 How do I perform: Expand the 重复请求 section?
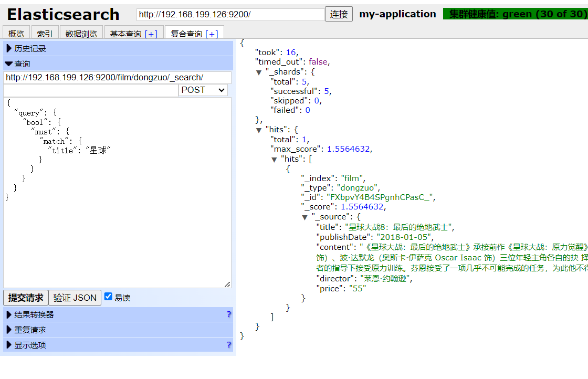point(118,330)
